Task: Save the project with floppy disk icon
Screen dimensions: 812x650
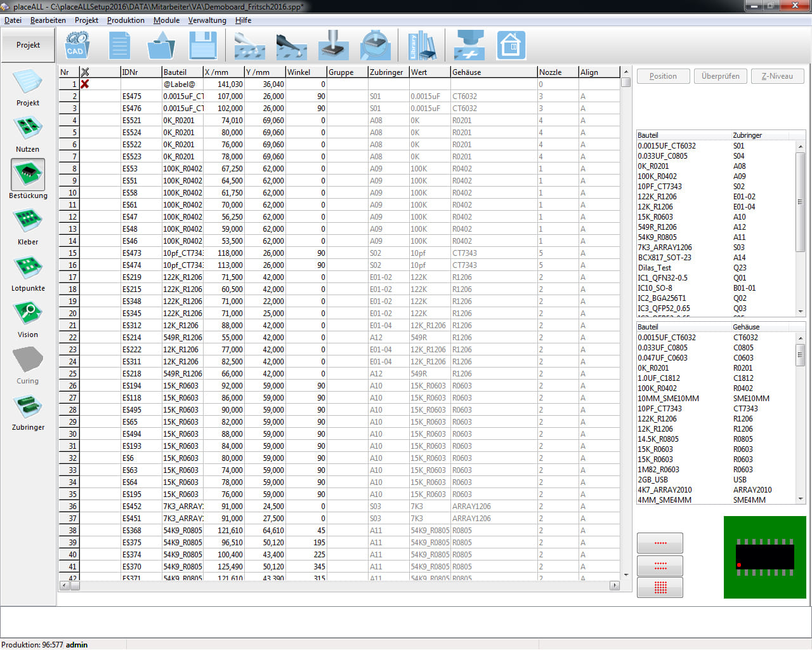Action: coord(203,46)
